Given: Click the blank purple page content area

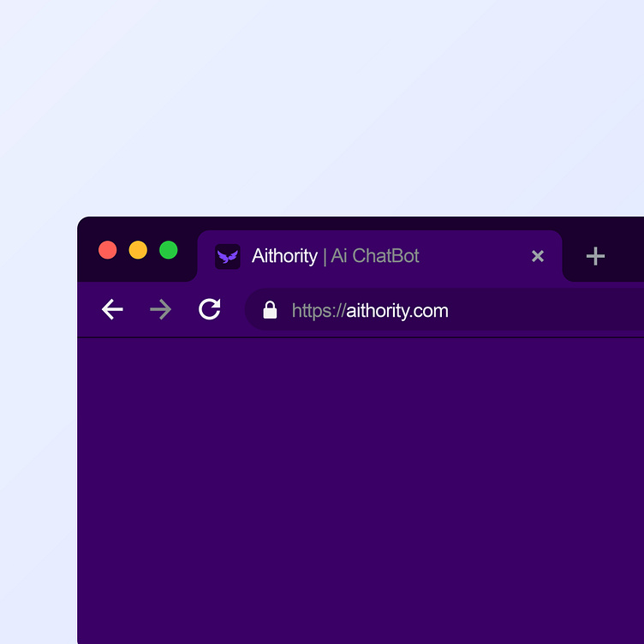Looking at the screenshot, I should (361, 491).
